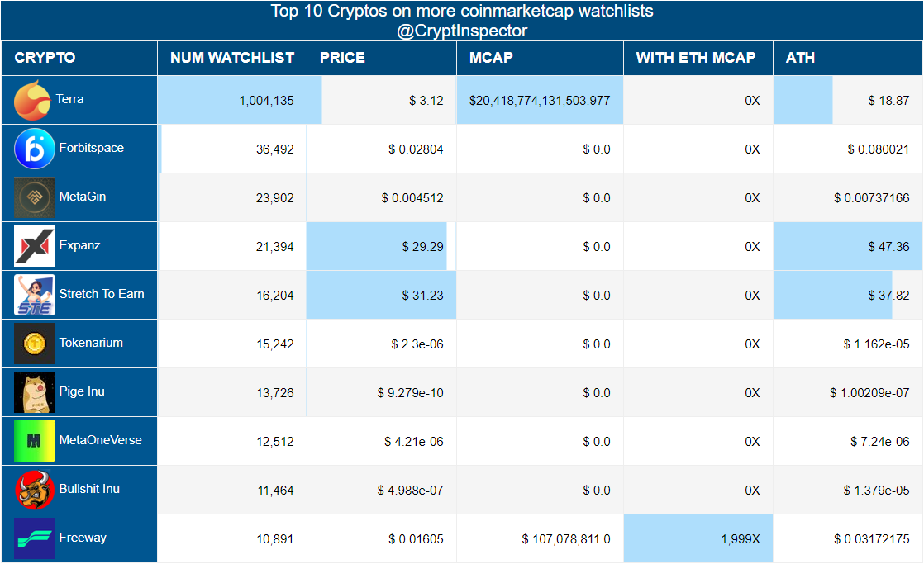
Task: Click Expanz watchlist count 21,394
Action: [274, 247]
